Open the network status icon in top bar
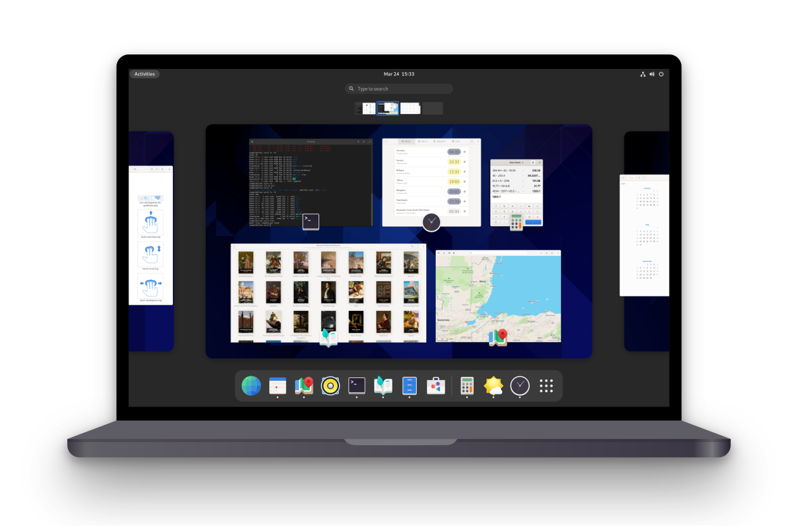This screenshot has height=532, width=798. 643,74
